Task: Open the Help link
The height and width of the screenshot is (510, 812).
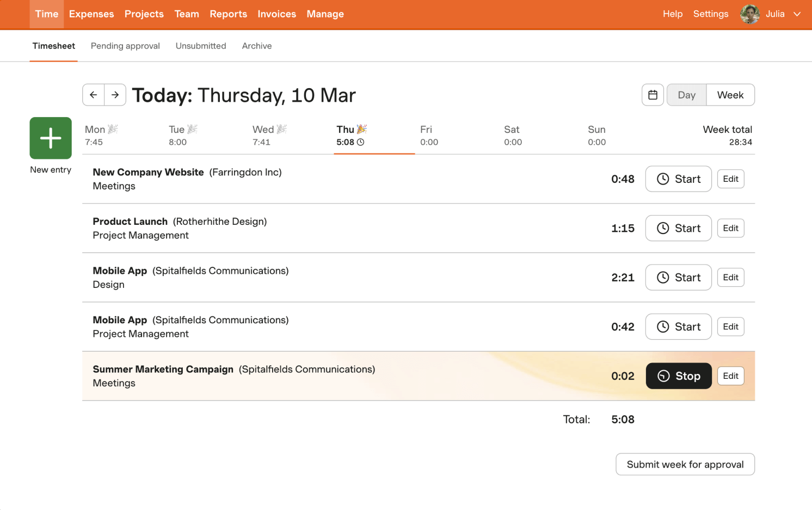Action: pyautogui.click(x=673, y=14)
